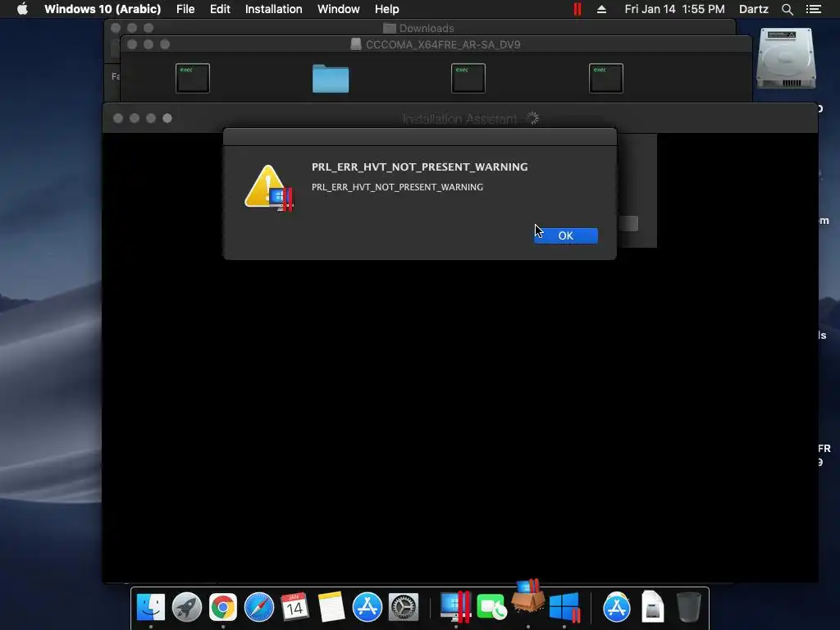The image size is (840, 630).
Task: Select the folder in CCCOMA_X64FRE_AR-SA_DV9 window
Action: coord(331,78)
